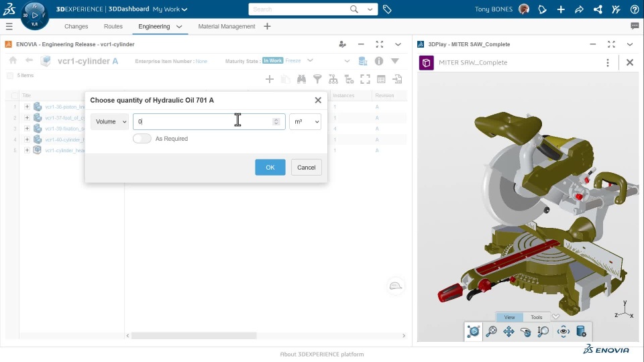Click the 3D compass in top-left corner
644x362 pixels.
34,15
